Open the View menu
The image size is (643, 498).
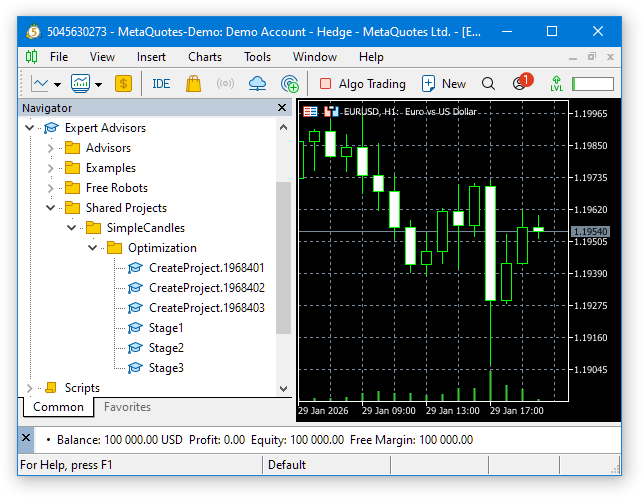[x=102, y=57]
